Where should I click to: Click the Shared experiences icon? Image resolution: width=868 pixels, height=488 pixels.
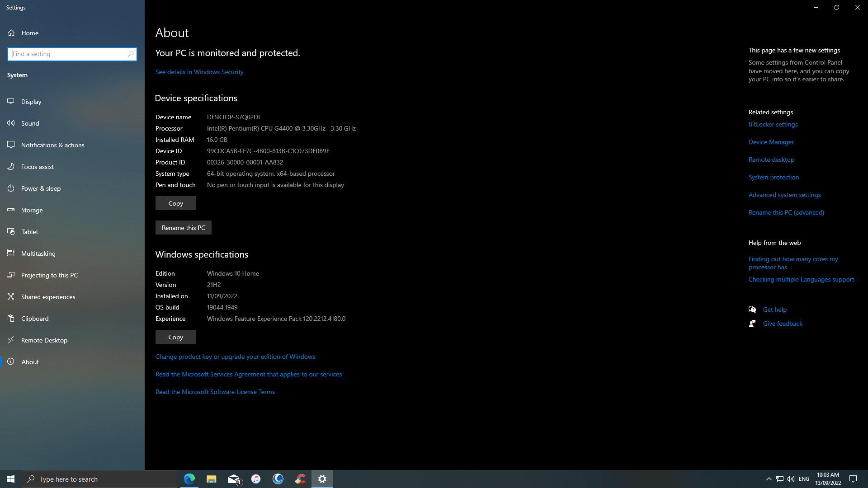[11, 296]
